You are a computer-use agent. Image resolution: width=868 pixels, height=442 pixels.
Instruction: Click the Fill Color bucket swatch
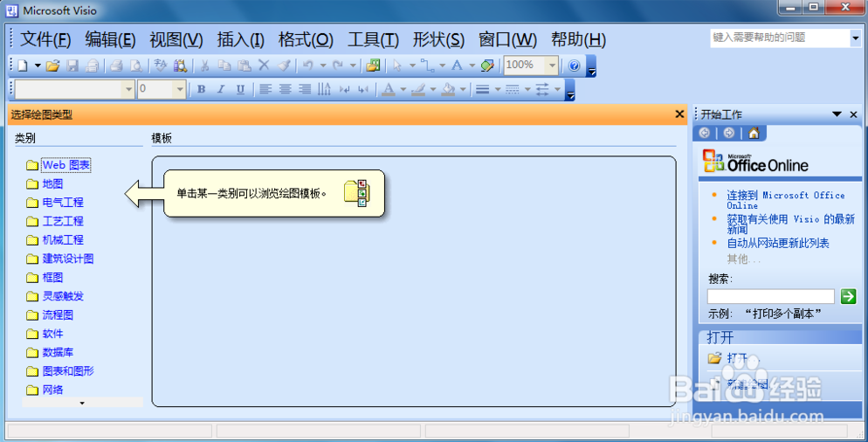448,89
